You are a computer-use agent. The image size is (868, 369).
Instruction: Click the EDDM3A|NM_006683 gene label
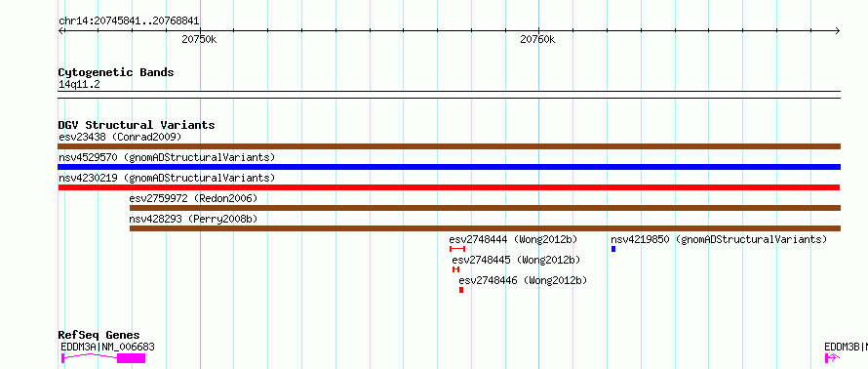[x=107, y=347]
